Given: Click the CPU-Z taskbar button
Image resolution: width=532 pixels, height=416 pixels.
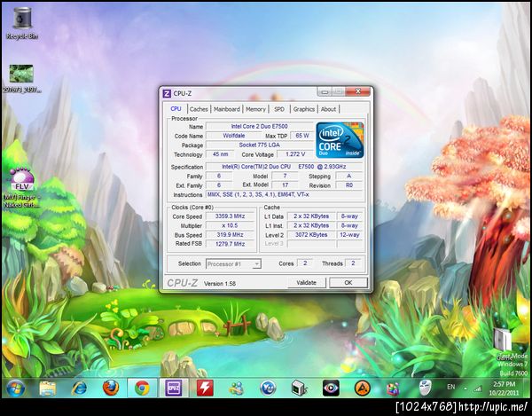Looking at the screenshot, I should (174, 389).
